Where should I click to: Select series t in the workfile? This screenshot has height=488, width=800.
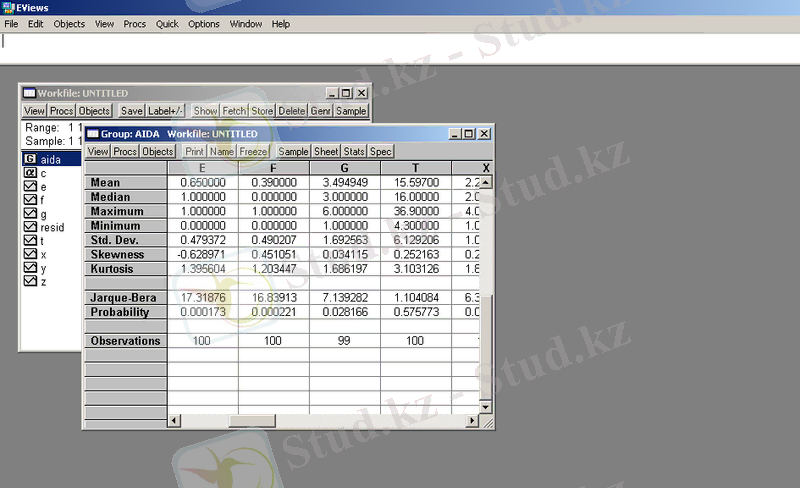(30, 242)
